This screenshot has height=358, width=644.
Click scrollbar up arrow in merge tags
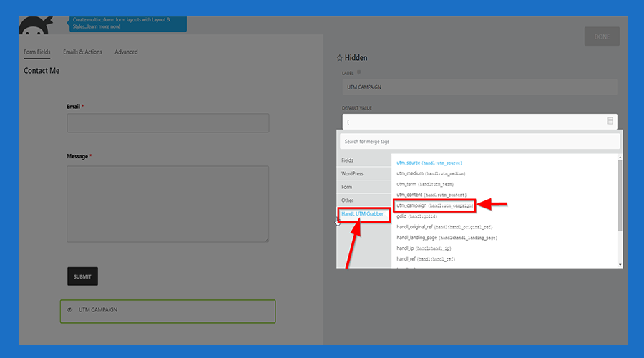(620, 157)
